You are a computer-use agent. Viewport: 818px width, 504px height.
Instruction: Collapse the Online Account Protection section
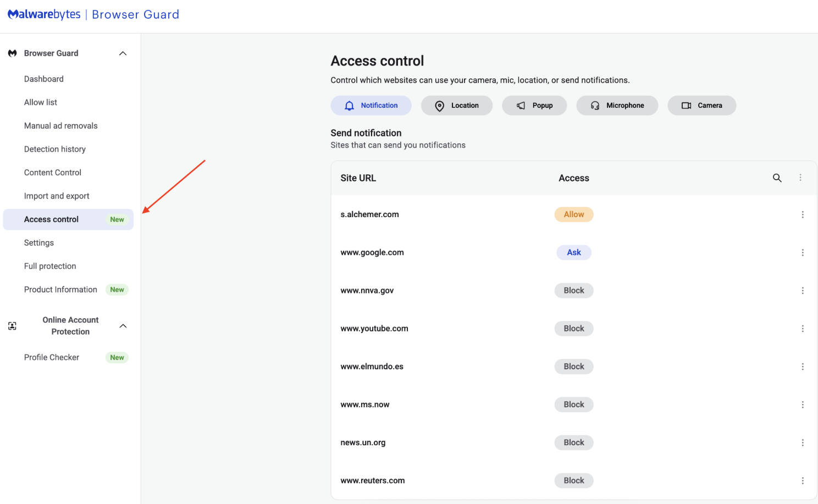pyautogui.click(x=123, y=326)
